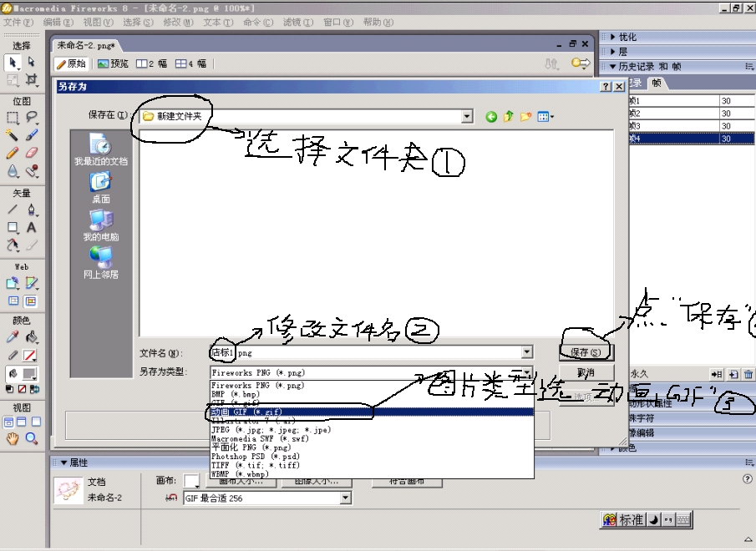The width and height of the screenshot is (756, 551).
Task: Open the 滤镜 menu
Action: (x=298, y=23)
